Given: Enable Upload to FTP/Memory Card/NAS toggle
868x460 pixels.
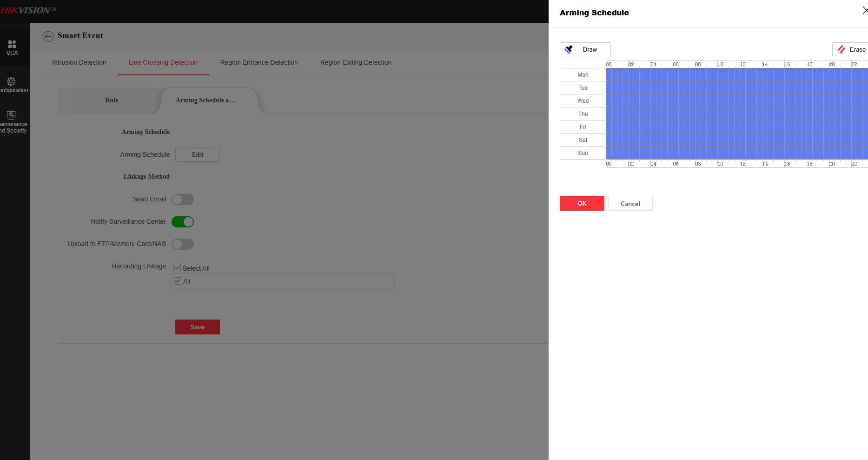Looking at the screenshot, I should click(x=183, y=244).
